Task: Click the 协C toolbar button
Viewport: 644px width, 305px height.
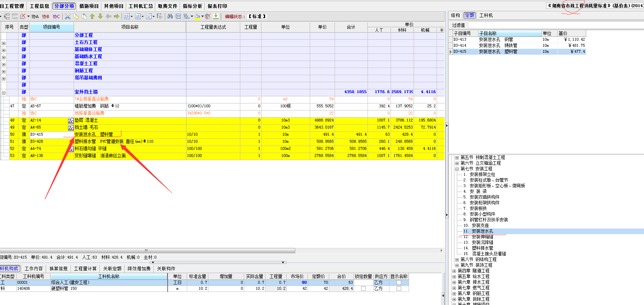Action: pyautogui.click(x=56, y=16)
